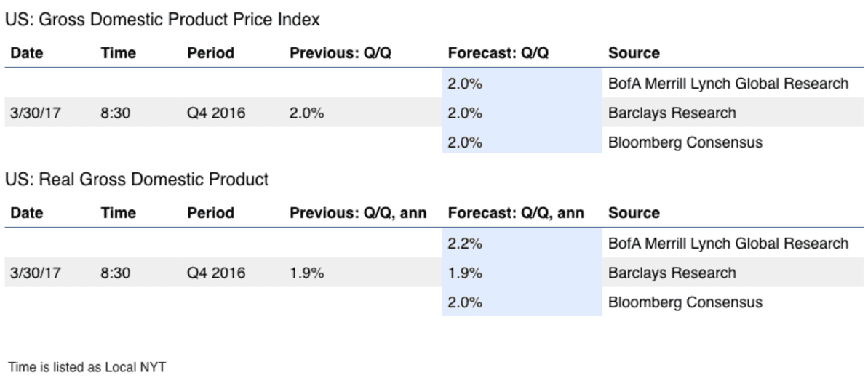Click the 'US: Real Gross Domestic Product' title
Screen dimensions: 868x378
tap(137, 180)
